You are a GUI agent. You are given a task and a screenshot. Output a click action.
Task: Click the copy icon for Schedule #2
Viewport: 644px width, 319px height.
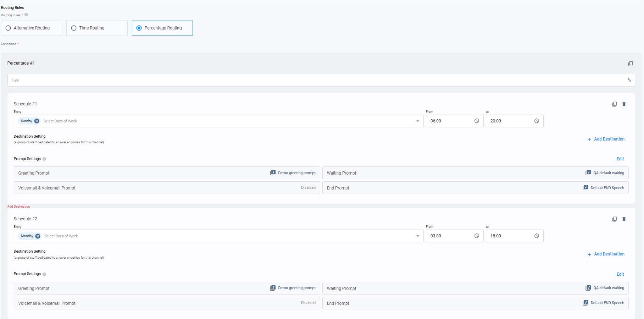click(x=614, y=219)
